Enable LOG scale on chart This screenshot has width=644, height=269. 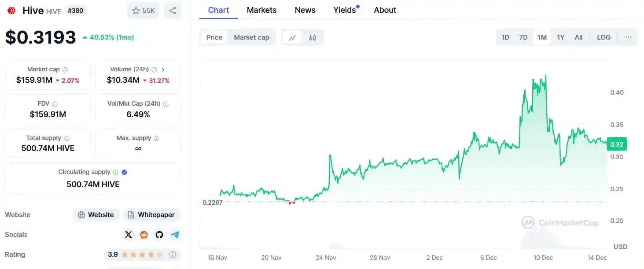604,37
